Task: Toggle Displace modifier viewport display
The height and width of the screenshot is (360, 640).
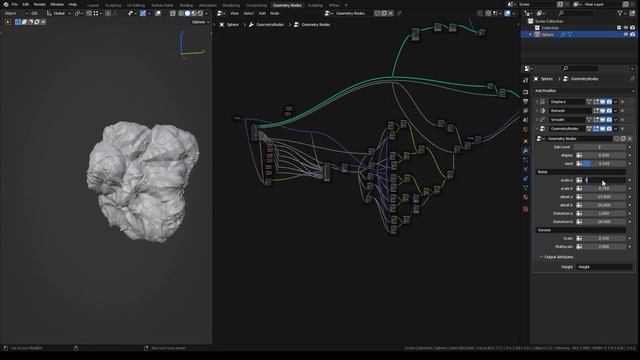Action: pyautogui.click(x=602, y=102)
